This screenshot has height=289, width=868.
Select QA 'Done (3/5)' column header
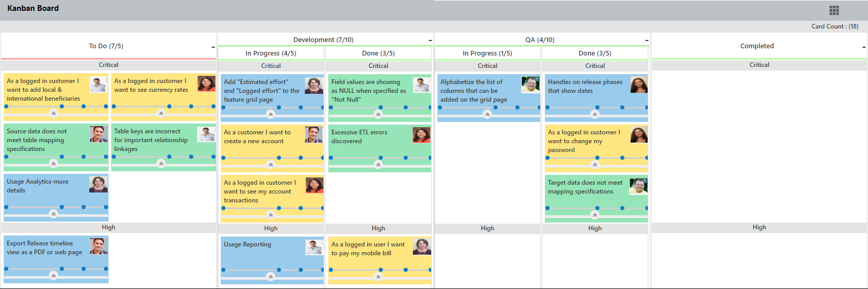595,53
